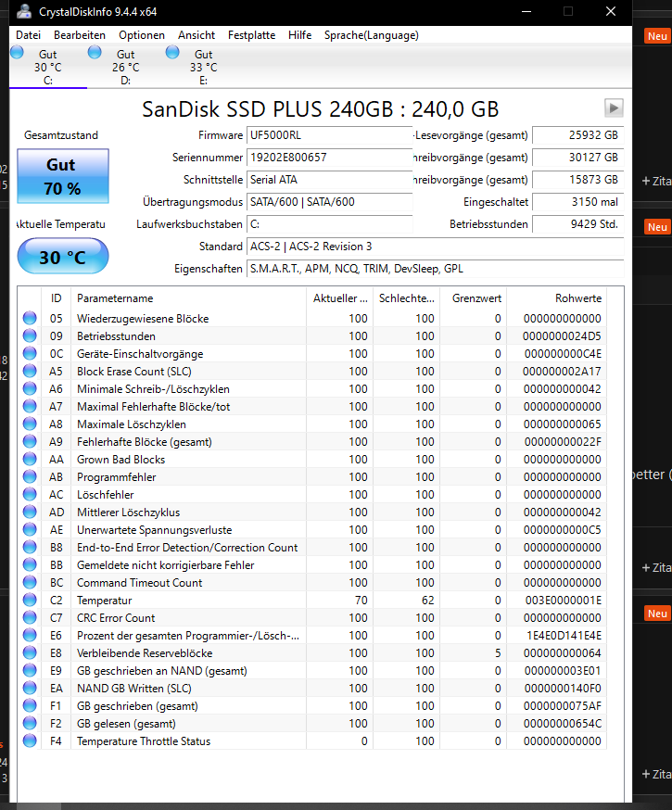672x810 pixels.
Task: Select the C: drive tab
Action: [x=48, y=67]
